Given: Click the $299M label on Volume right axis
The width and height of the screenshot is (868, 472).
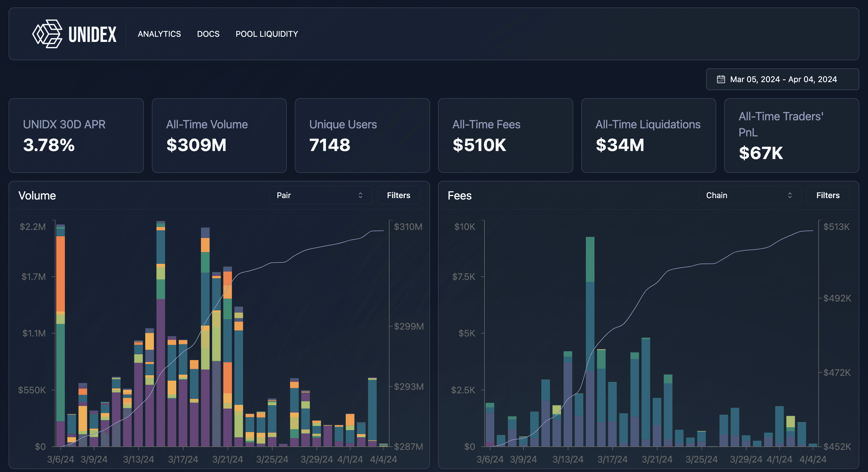Looking at the screenshot, I should click(x=409, y=326).
